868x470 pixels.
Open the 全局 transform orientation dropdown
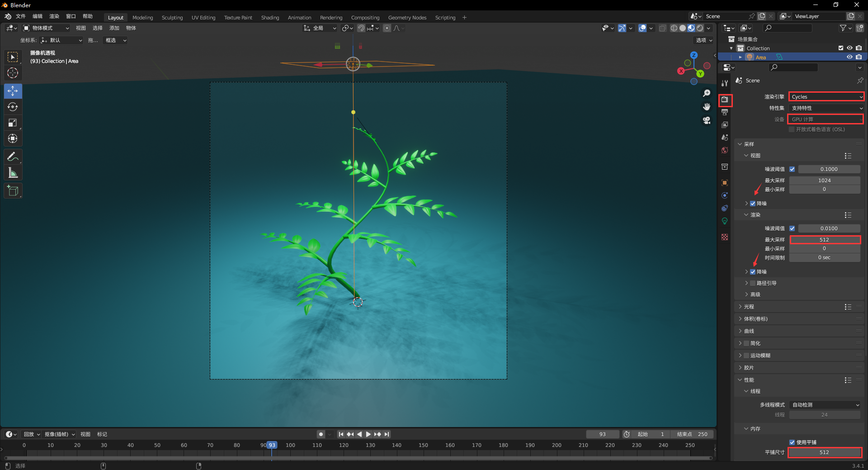pos(320,28)
